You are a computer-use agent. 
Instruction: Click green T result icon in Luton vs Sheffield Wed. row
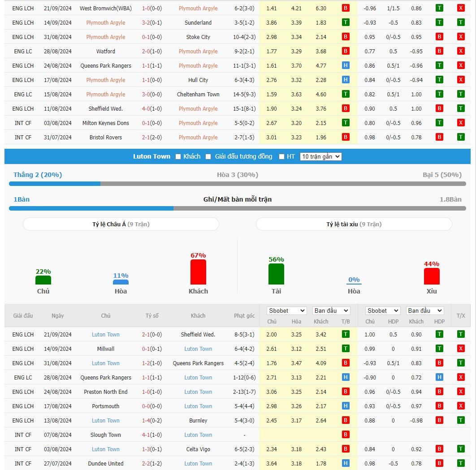[x=346, y=334]
